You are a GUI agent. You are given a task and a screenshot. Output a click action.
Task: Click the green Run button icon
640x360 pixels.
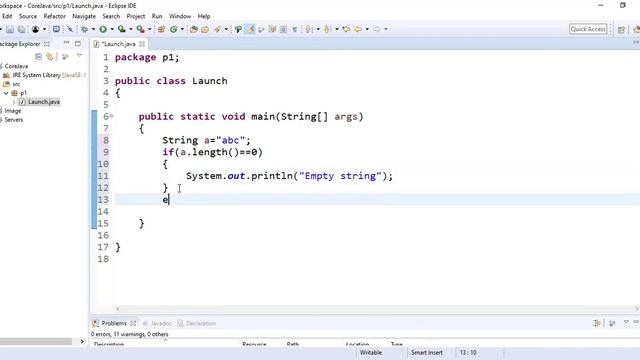(103, 29)
